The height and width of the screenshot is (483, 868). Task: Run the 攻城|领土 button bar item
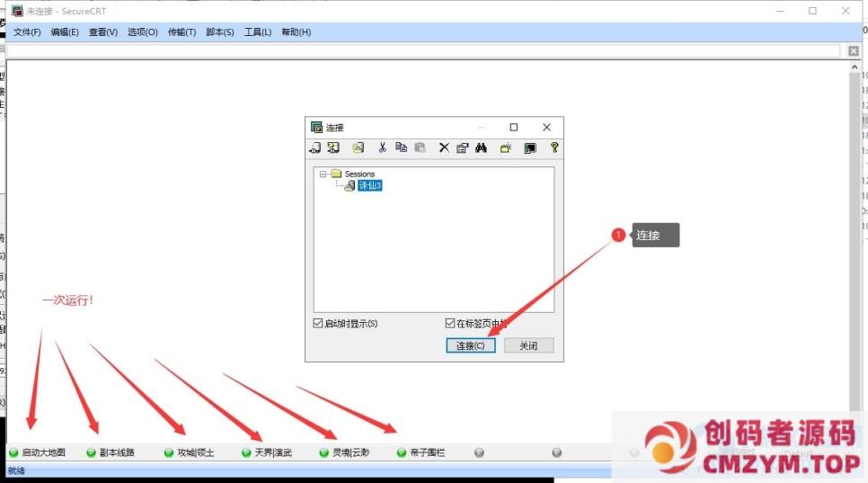click(x=190, y=452)
